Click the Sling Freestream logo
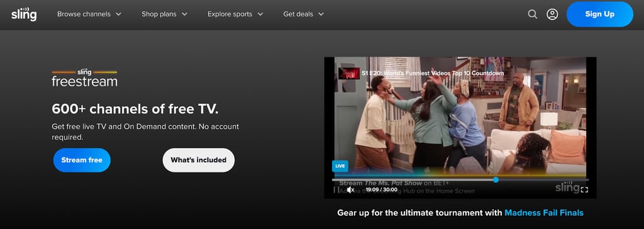 (x=85, y=78)
